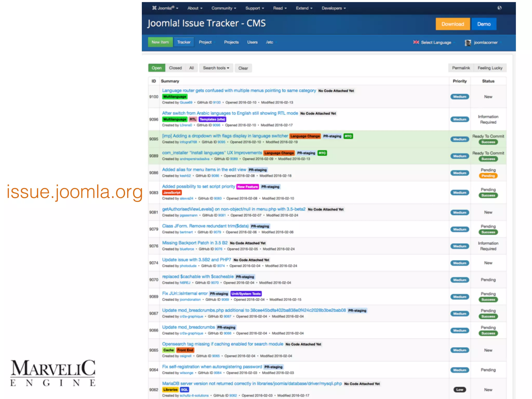532x399 pixels.
Task: Click the Medium priority badge on issue 9100
Action: click(460, 97)
